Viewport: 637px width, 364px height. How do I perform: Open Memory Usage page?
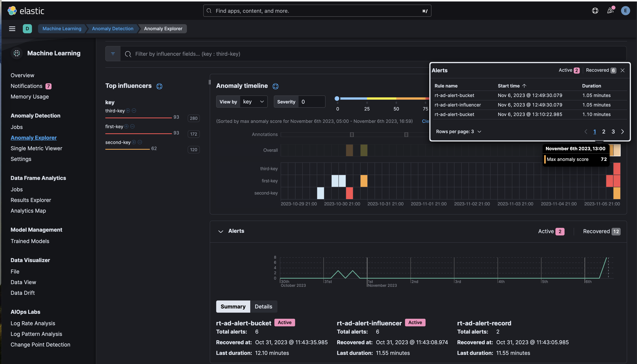[30, 96]
